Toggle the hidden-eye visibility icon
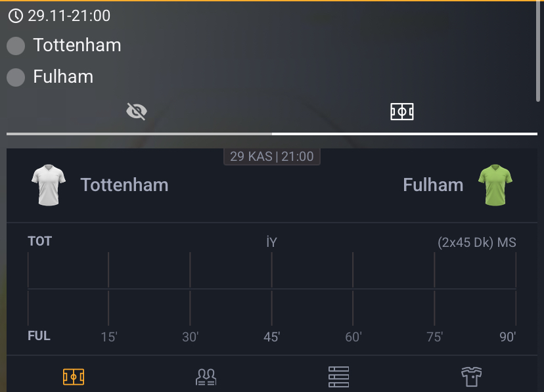This screenshot has width=544, height=392. [136, 111]
